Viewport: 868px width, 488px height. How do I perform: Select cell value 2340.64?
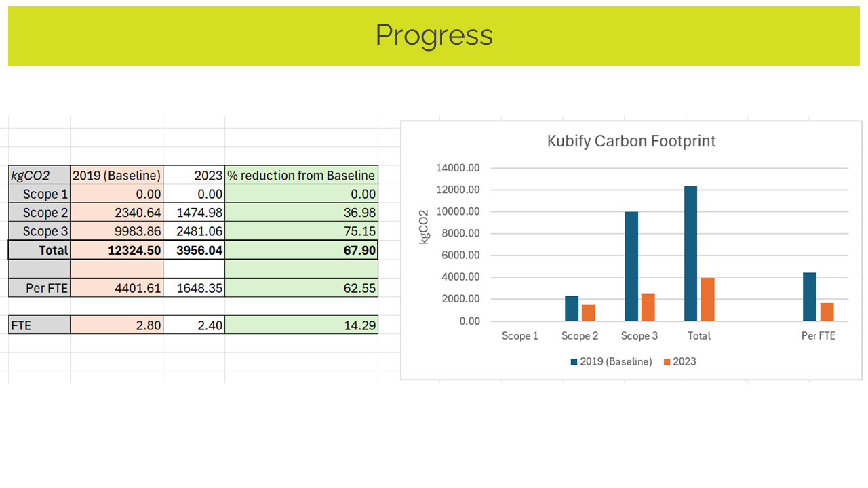117,213
